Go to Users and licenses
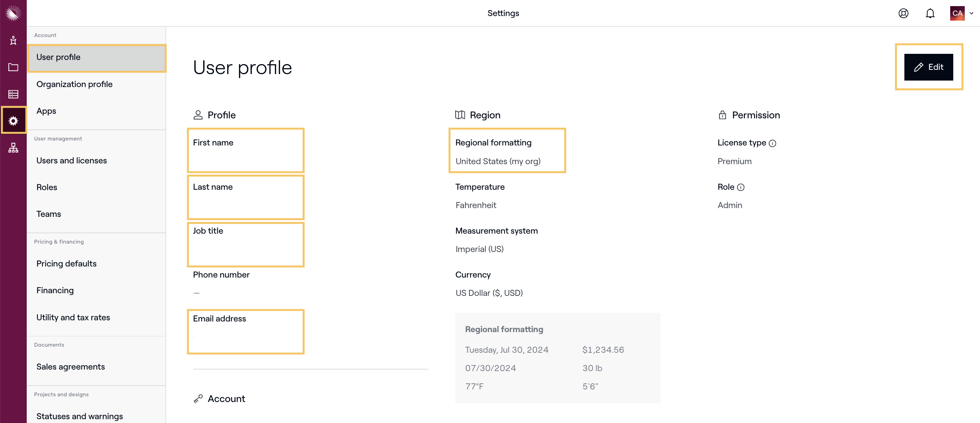This screenshot has width=980, height=423. click(x=71, y=160)
